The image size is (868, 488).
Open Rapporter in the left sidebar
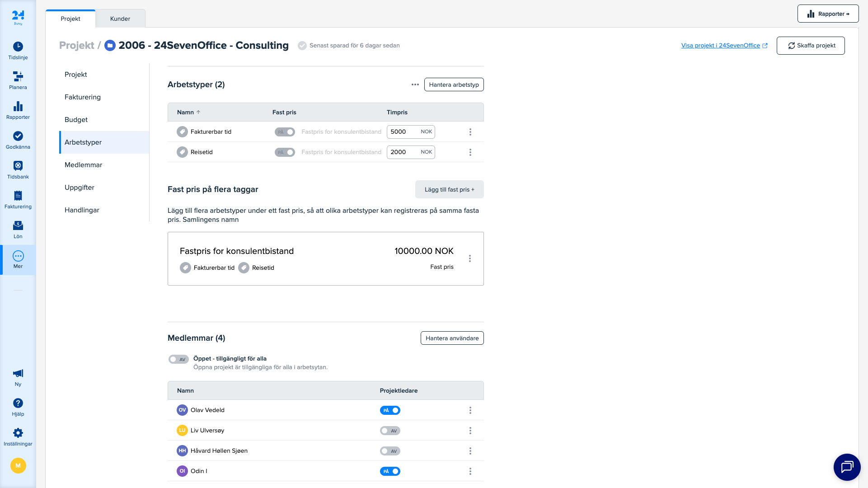(x=18, y=110)
